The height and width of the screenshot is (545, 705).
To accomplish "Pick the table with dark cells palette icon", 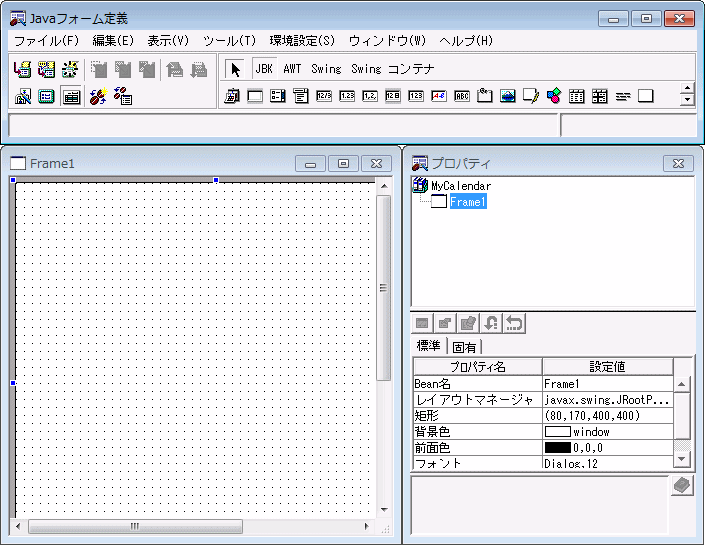I will [600, 96].
